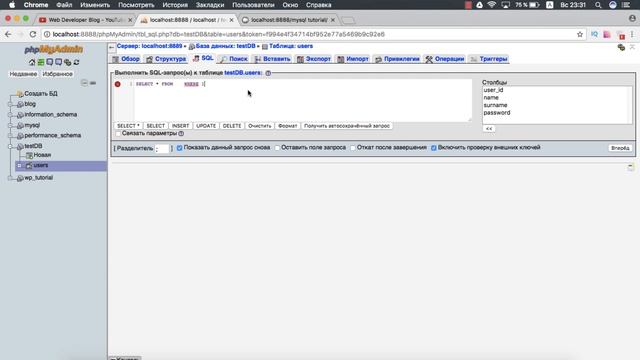Reload the page in Chrome
The height and width of the screenshot is (360, 640).
pyautogui.click(x=33, y=34)
